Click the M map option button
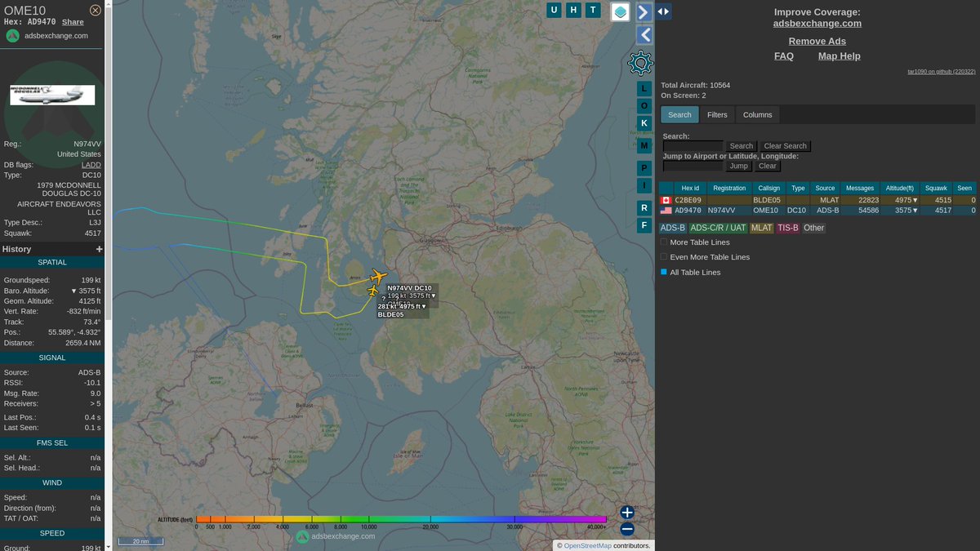The width and height of the screenshot is (980, 551). (644, 145)
